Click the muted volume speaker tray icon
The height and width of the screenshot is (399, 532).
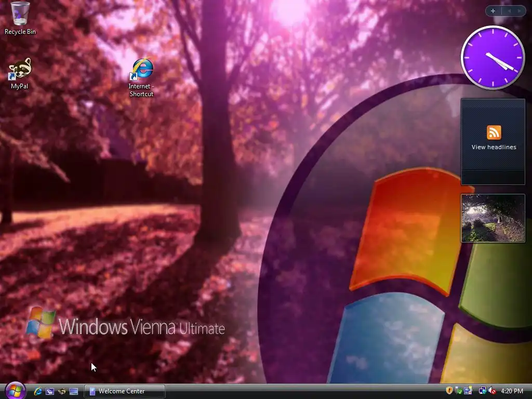coord(491,391)
